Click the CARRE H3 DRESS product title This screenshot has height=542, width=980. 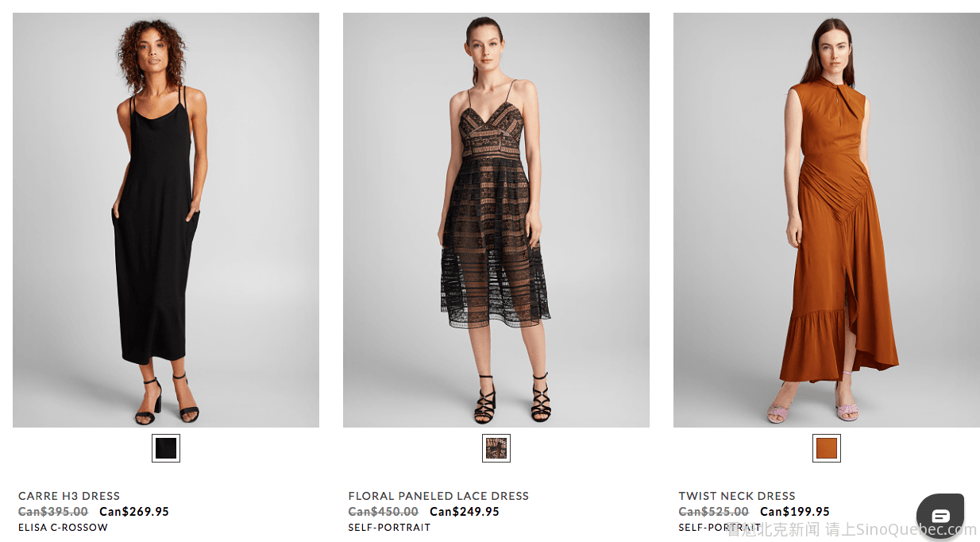[69, 496]
